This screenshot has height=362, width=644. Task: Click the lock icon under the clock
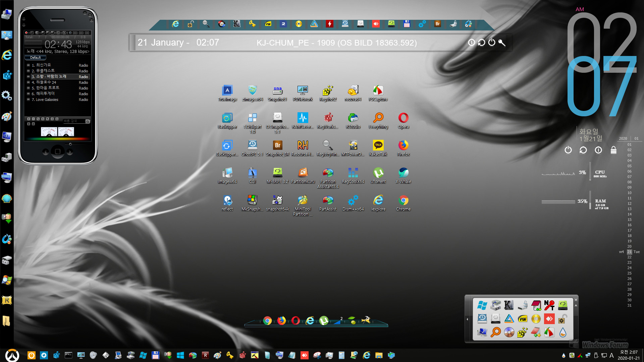[x=613, y=150]
